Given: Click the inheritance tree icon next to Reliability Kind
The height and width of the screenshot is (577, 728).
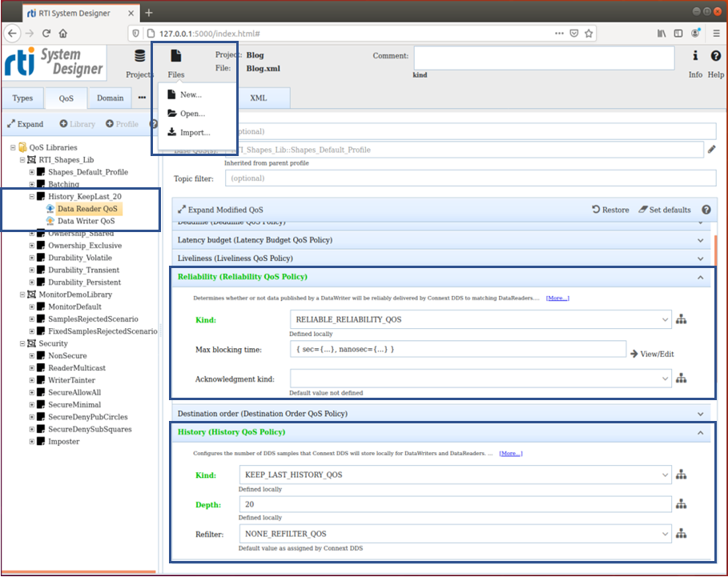Looking at the screenshot, I should [680, 318].
